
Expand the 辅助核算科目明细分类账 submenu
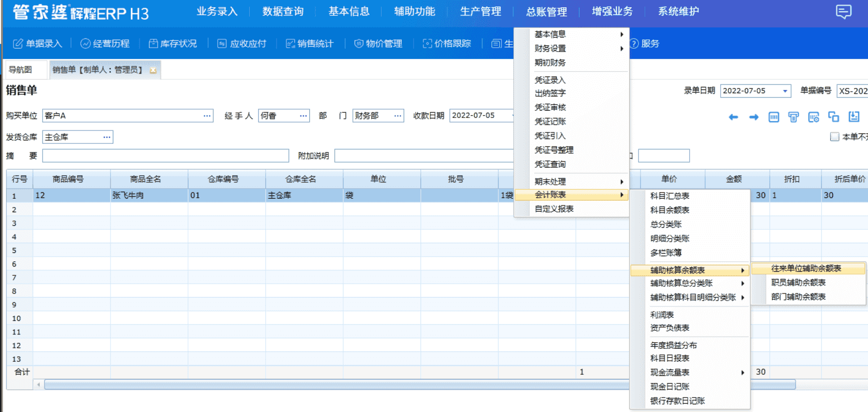(690, 297)
